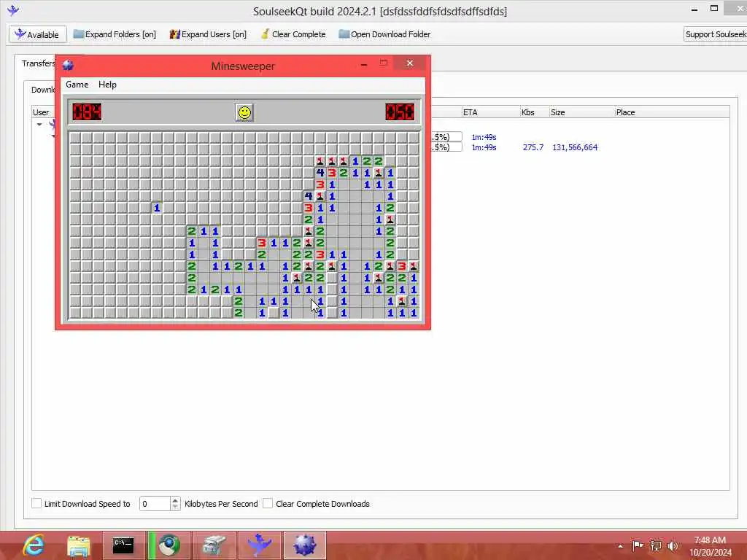The image size is (747, 560).
Task: Click the flag directly right of the dark 4
Action: point(320,196)
